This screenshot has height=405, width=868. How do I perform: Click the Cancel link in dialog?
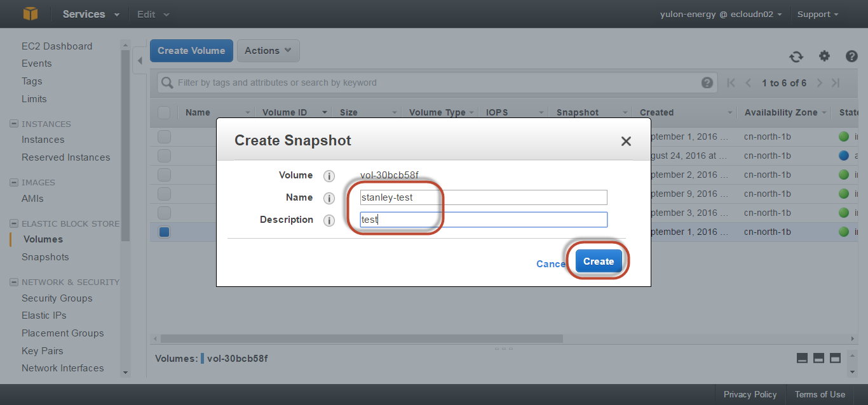(x=550, y=264)
